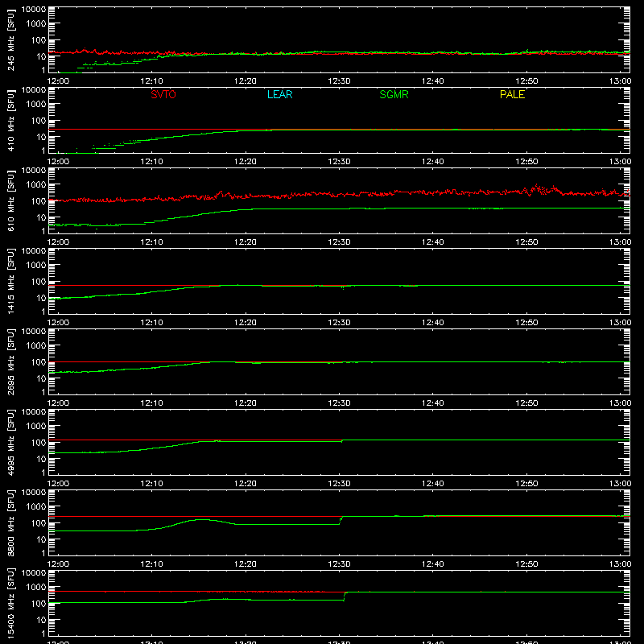The height and width of the screenshot is (644, 644).
Task: Click the 1000 y-axis value on 610 MHz plot
Action: click(x=36, y=185)
